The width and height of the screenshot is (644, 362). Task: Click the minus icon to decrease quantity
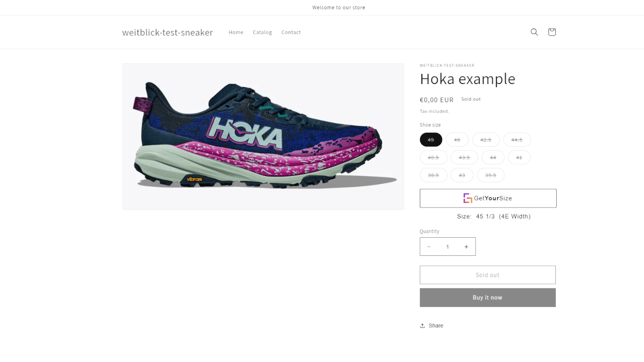click(x=429, y=247)
